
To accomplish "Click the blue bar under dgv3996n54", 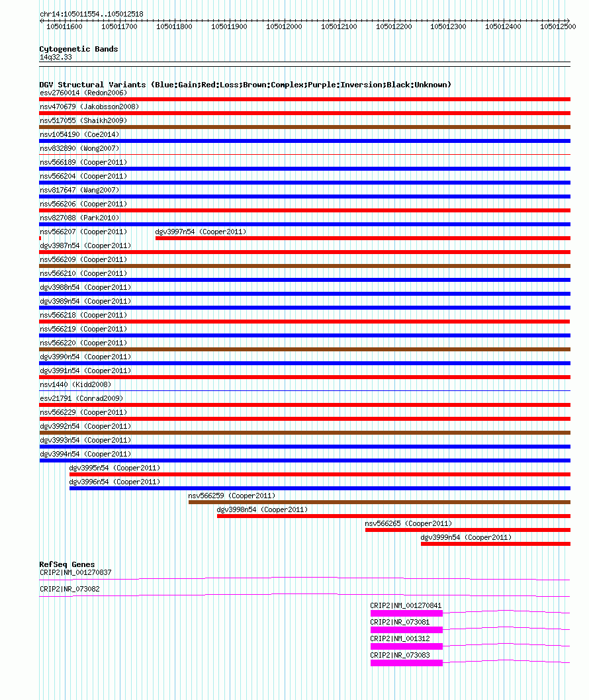I will (320, 488).
